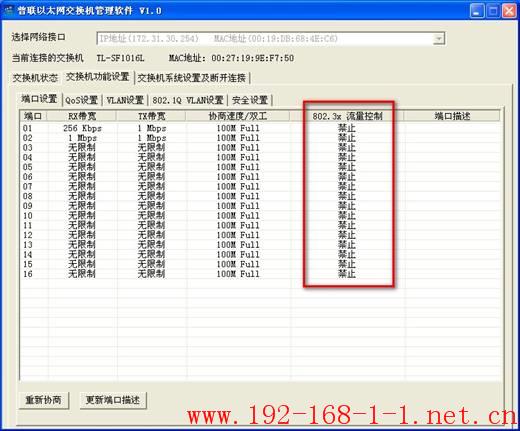Select port 16 row
Screen dimensions: 520x431
coord(260,274)
